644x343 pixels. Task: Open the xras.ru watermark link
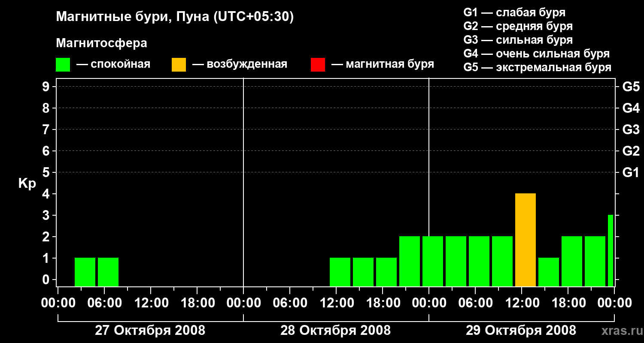[x=620, y=331]
